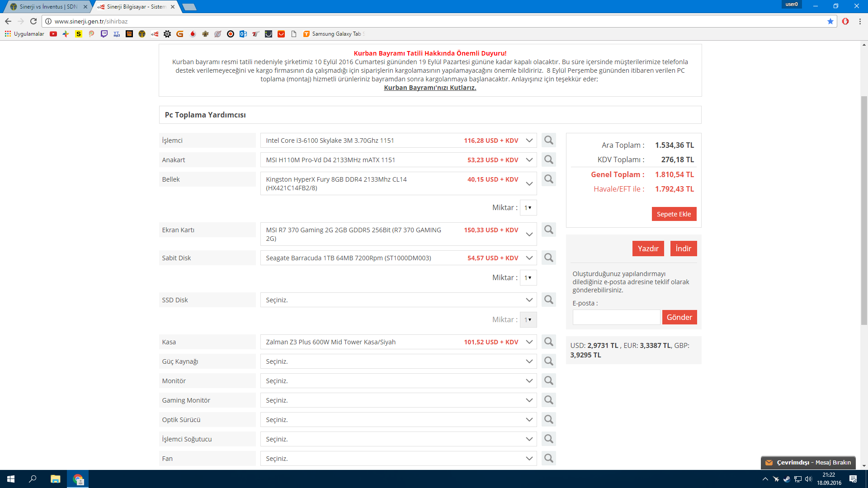This screenshot has width=868, height=488.
Task: Click the E-posta input field
Action: [x=616, y=317]
